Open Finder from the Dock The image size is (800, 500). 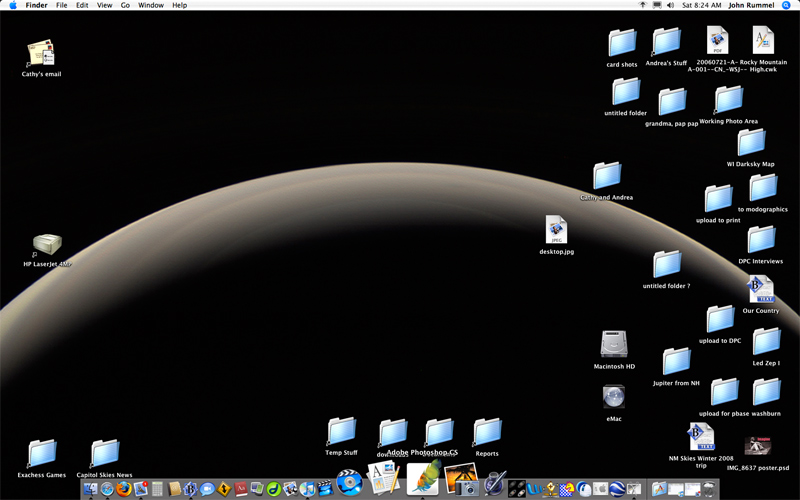pyautogui.click(x=91, y=489)
